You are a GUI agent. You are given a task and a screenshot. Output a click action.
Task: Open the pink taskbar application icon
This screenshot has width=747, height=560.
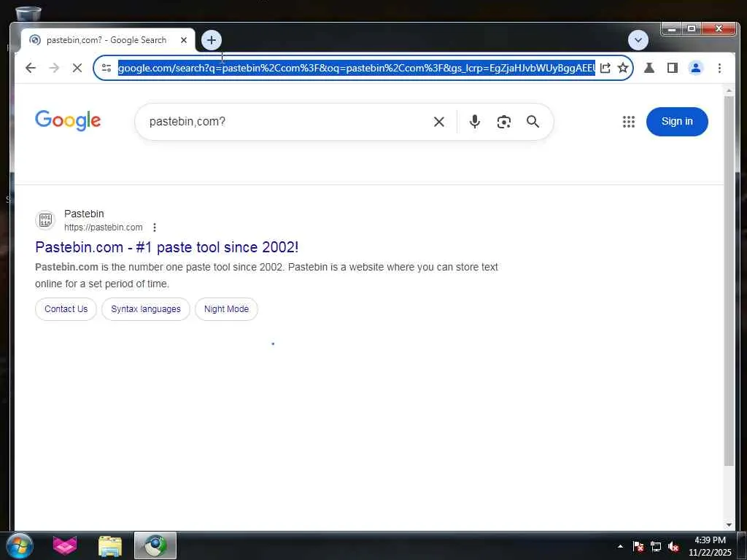(65, 545)
